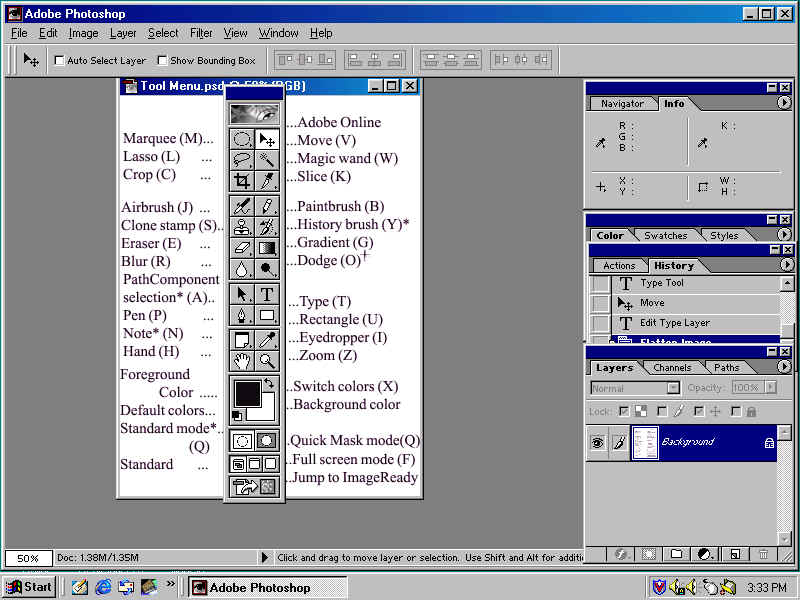800x600 pixels.
Task: Select the Background layer thumbnail
Action: coord(645,443)
